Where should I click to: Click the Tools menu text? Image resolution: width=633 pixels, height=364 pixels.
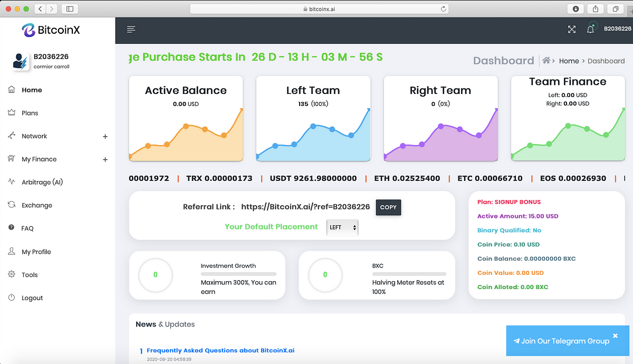coord(30,275)
